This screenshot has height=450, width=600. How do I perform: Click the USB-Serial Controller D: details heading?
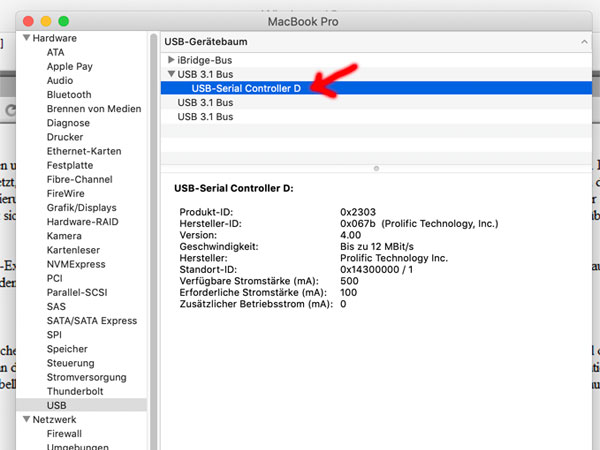(x=234, y=188)
